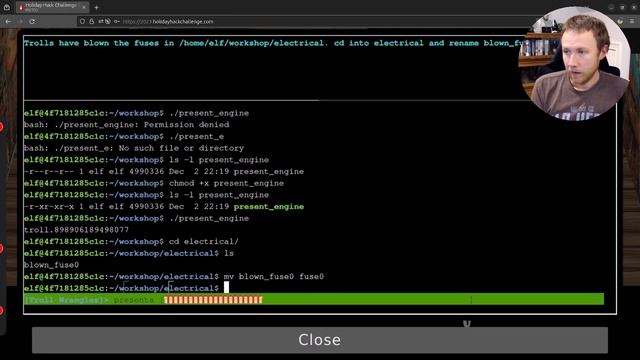640x360 pixels.
Task: Click the down arrow below the terminal
Action: (467, 324)
